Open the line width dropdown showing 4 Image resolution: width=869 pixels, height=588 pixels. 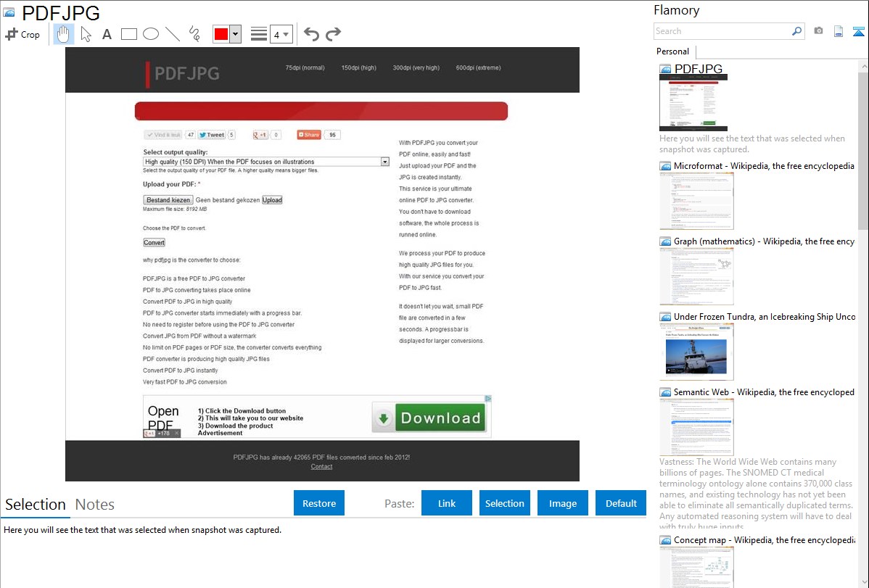tap(281, 34)
